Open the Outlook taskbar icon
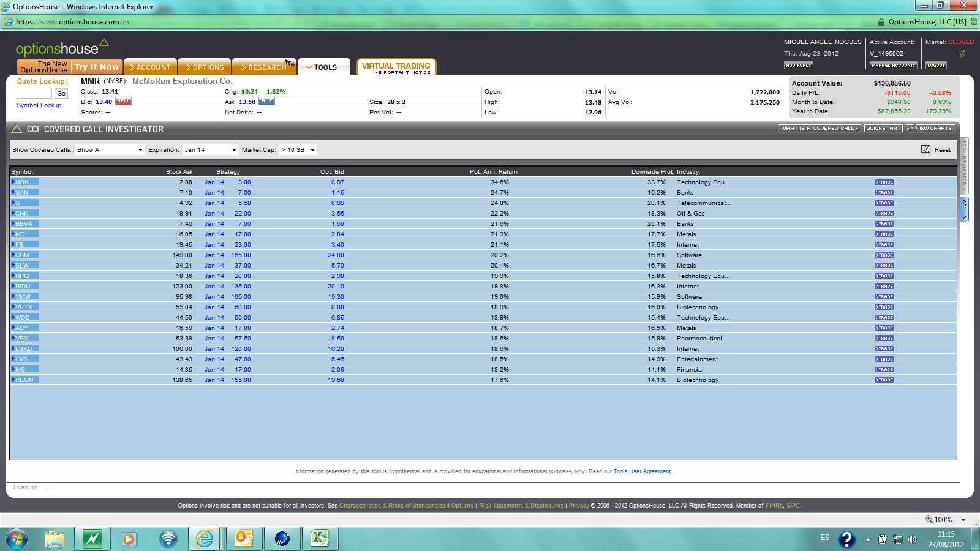Viewport: 980px width, 551px height. point(244,539)
